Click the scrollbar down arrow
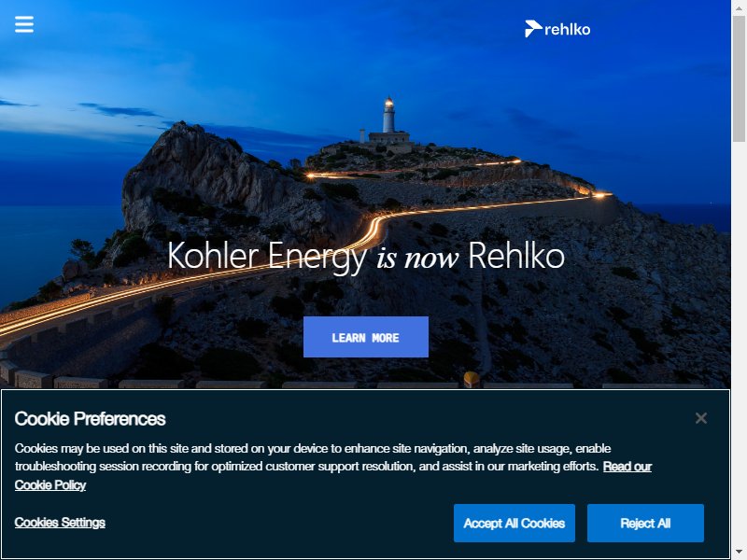Image resolution: width=747 pixels, height=560 pixels. [739, 553]
